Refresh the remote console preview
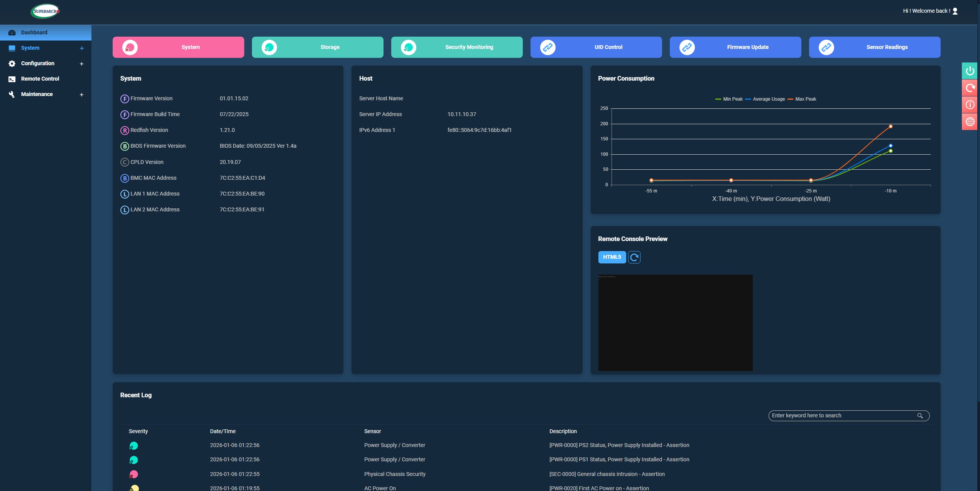980x491 pixels. tap(634, 257)
